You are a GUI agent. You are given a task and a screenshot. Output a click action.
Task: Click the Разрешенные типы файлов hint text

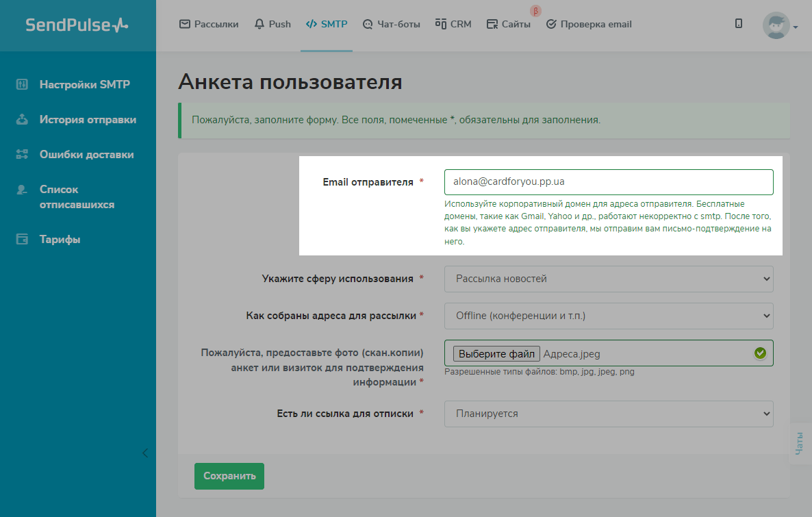[x=539, y=372]
